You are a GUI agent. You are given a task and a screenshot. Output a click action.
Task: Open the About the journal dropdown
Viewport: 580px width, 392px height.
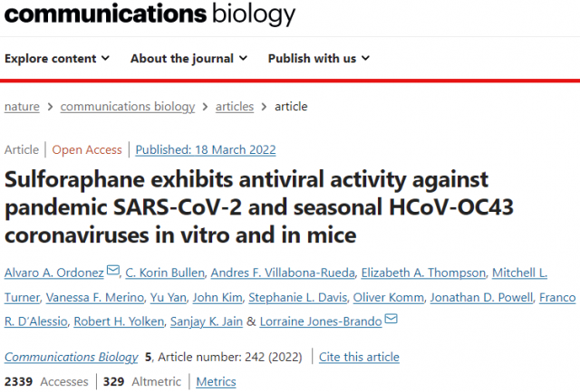(x=188, y=58)
